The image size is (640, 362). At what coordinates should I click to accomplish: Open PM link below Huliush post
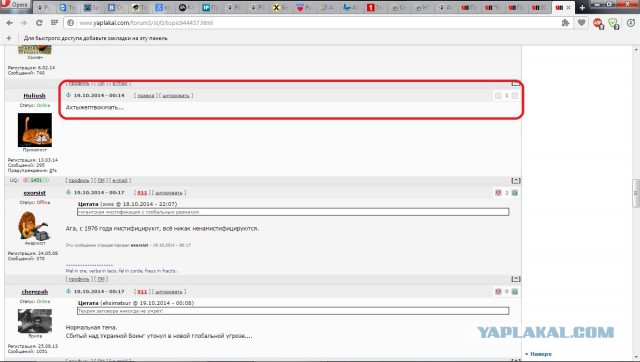tap(101, 180)
